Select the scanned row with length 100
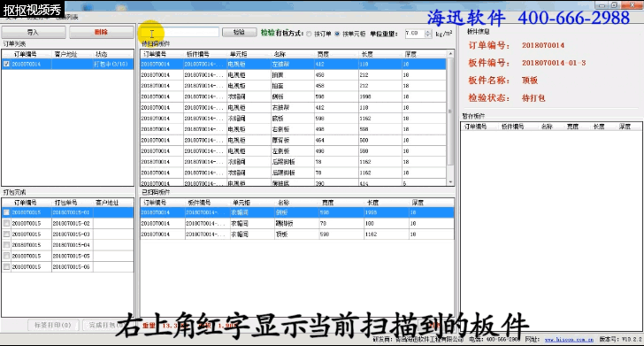Screen dimensions: 644x346 297,223
